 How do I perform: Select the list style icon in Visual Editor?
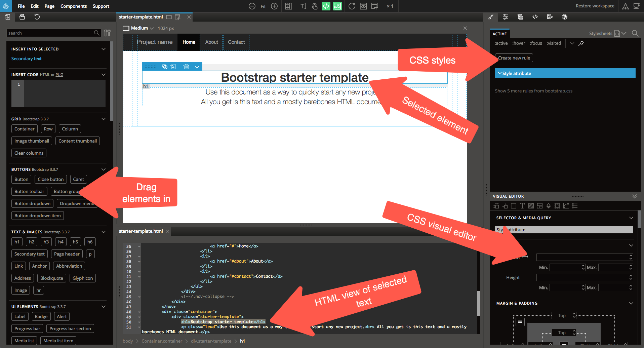(x=575, y=206)
